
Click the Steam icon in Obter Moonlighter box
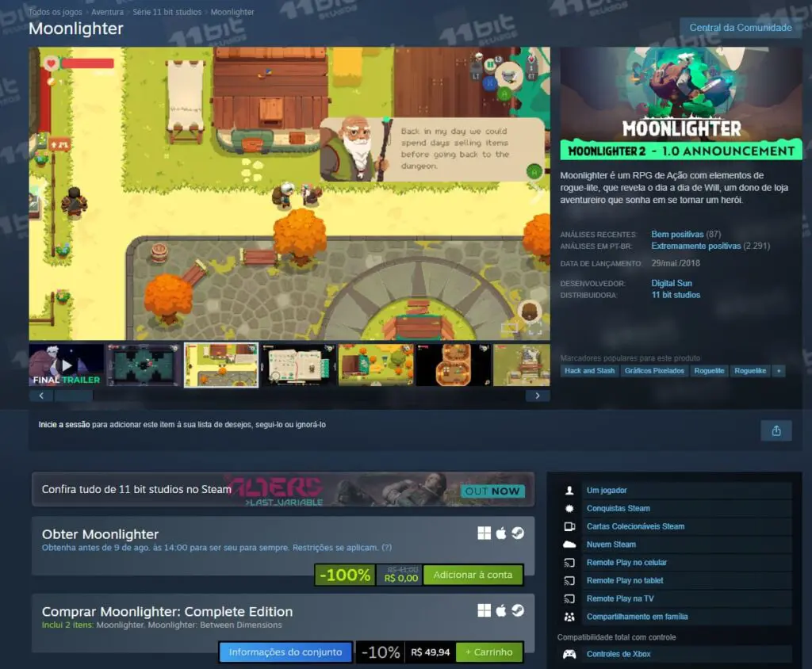point(517,533)
